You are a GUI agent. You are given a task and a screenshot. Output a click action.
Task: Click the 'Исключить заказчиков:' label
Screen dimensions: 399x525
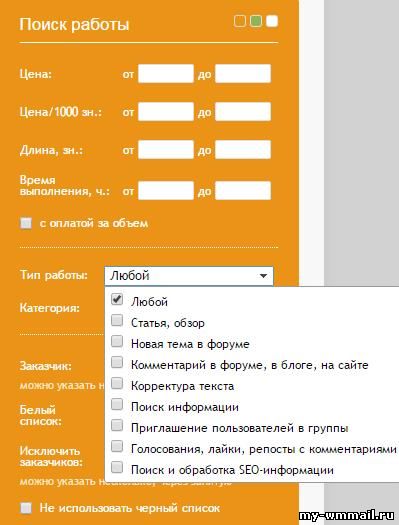[x=51, y=457]
